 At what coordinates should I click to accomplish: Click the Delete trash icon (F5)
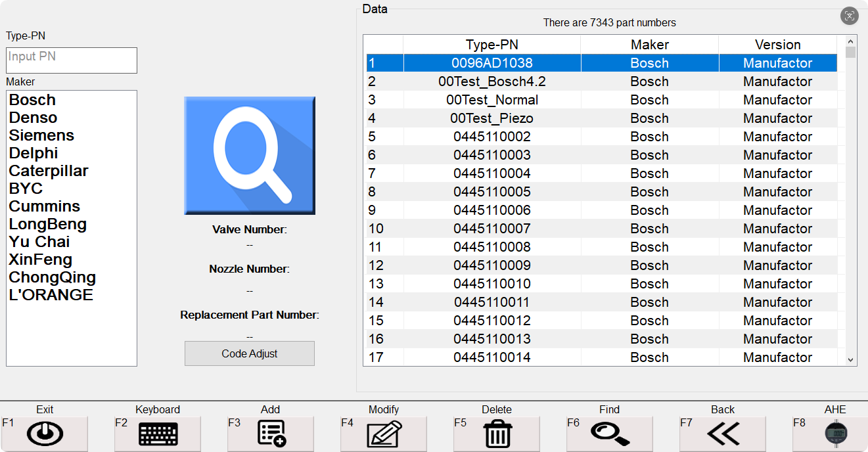496,434
